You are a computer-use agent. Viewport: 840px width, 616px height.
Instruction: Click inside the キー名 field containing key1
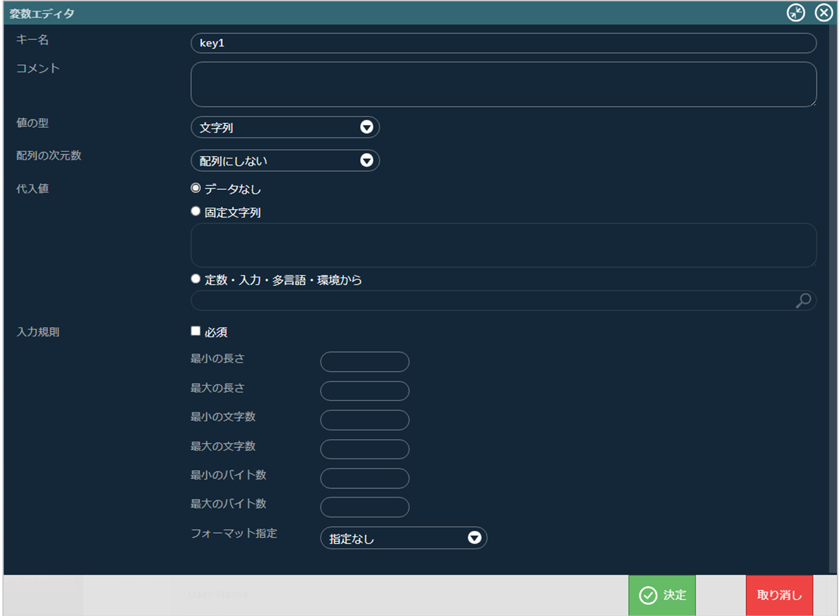point(503,43)
